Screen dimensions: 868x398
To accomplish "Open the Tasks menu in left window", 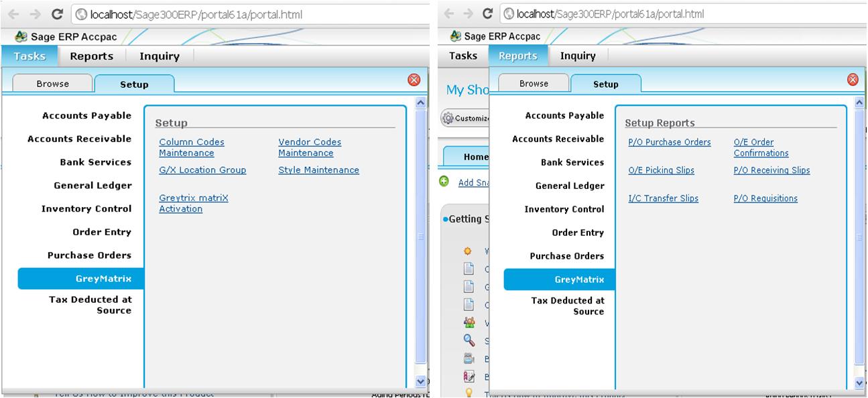I will (x=29, y=56).
